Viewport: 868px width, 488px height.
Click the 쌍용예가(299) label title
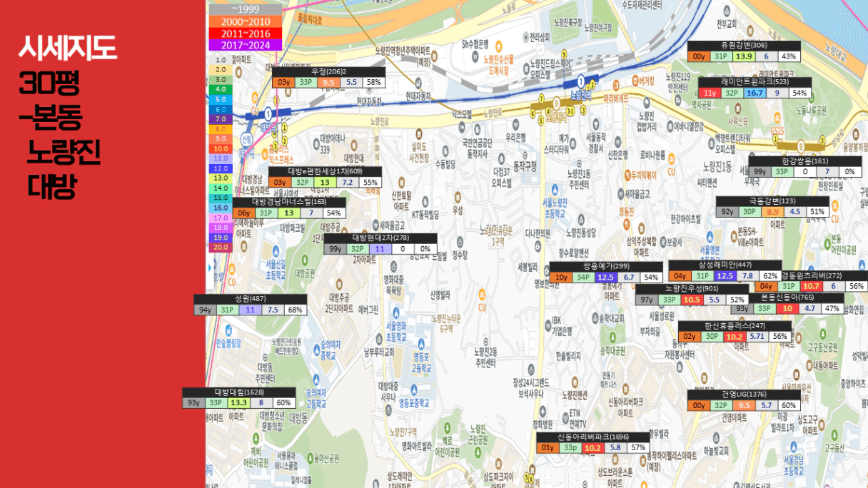pyautogui.click(x=606, y=266)
